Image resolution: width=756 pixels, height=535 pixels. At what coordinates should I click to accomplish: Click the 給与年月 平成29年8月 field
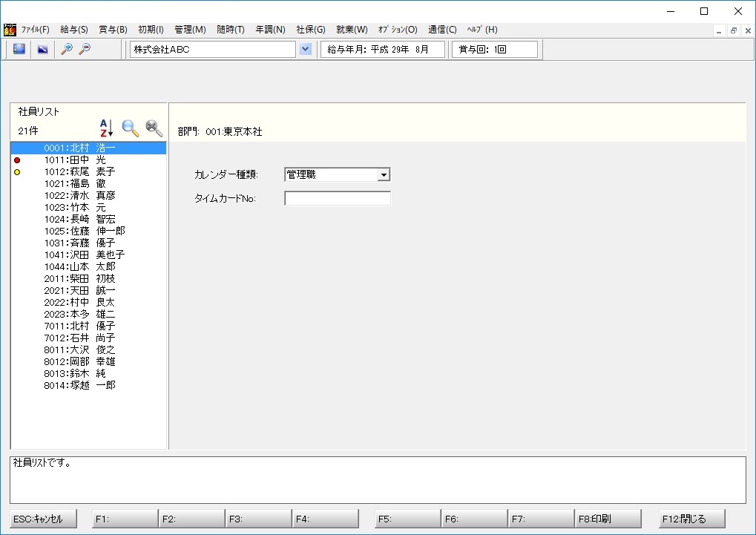click(x=383, y=49)
